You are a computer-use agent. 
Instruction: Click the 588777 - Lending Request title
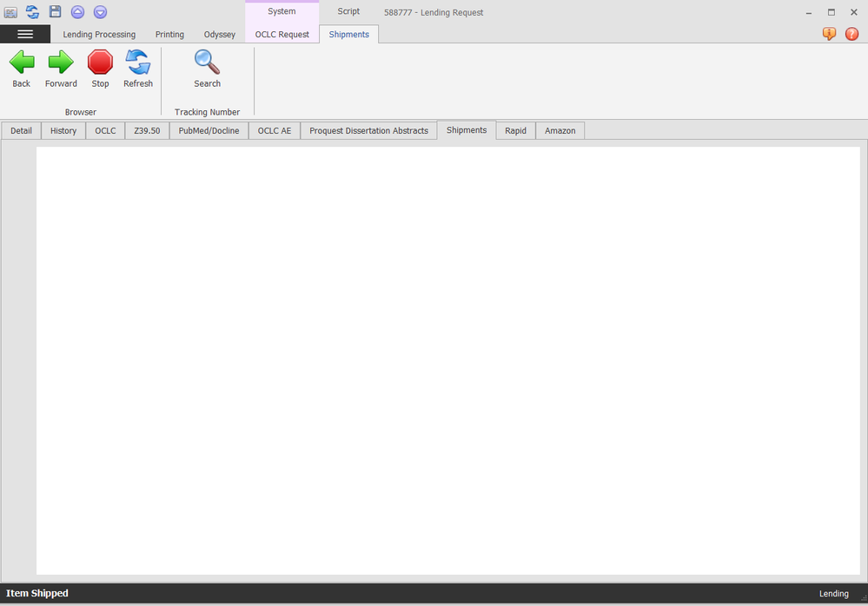434,12
